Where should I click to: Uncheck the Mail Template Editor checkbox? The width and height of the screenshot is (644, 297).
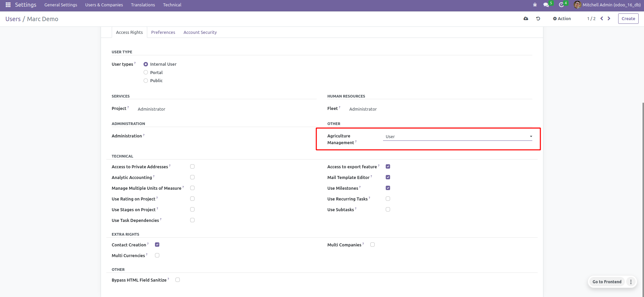pyautogui.click(x=388, y=177)
